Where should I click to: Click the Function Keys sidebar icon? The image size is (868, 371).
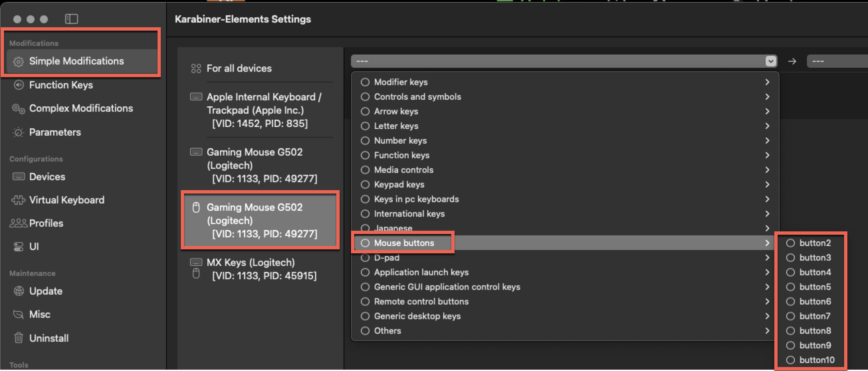click(19, 85)
